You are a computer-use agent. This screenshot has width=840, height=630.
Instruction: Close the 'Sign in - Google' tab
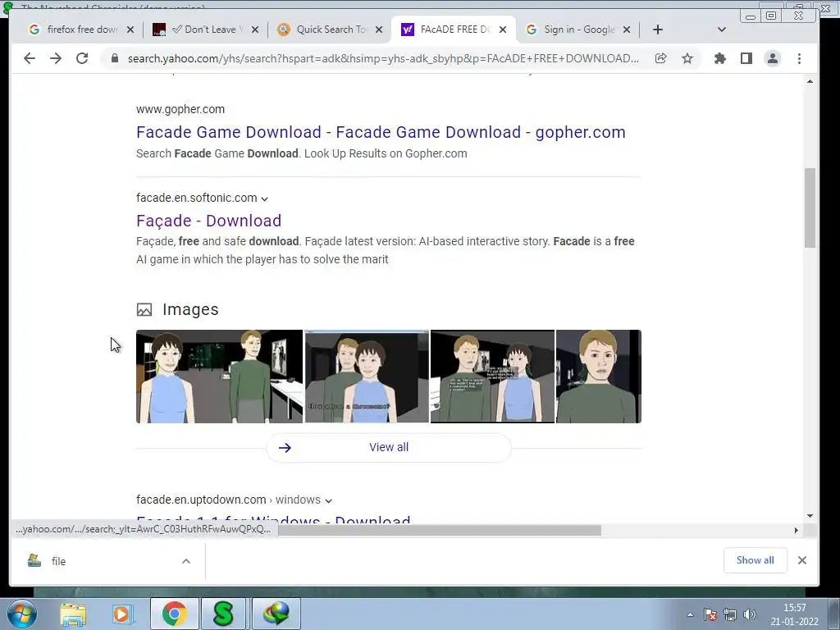click(627, 30)
